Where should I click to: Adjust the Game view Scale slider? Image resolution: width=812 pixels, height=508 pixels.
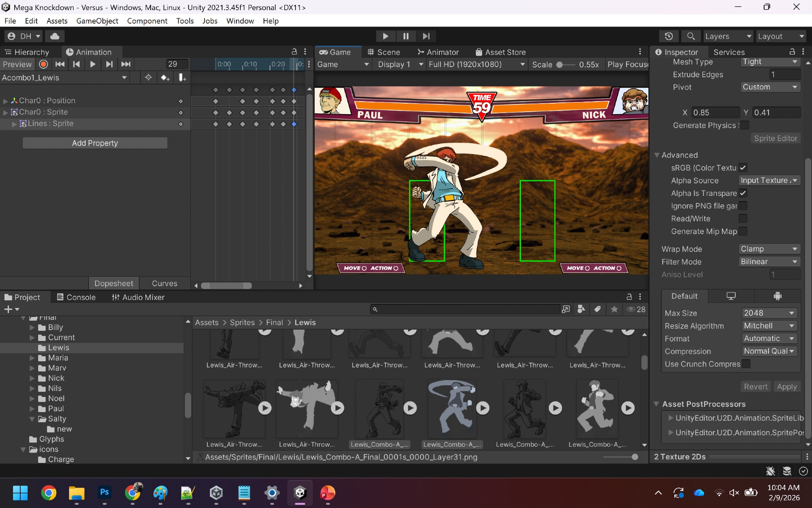pyautogui.click(x=559, y=65)
